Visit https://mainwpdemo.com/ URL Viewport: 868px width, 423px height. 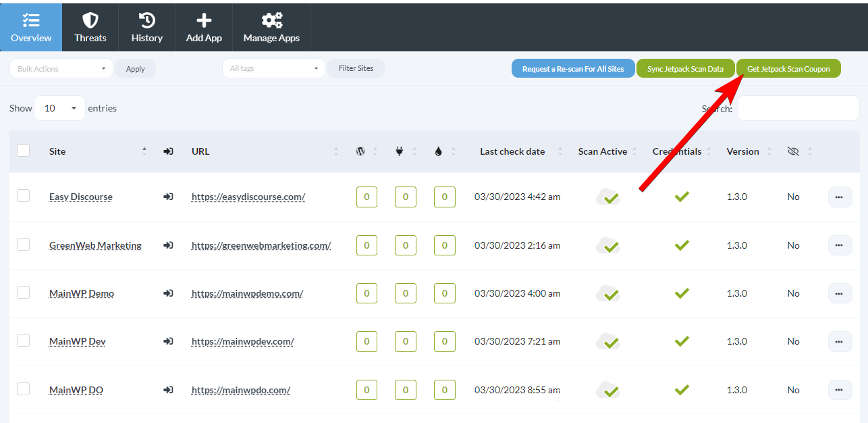[247, 293]
